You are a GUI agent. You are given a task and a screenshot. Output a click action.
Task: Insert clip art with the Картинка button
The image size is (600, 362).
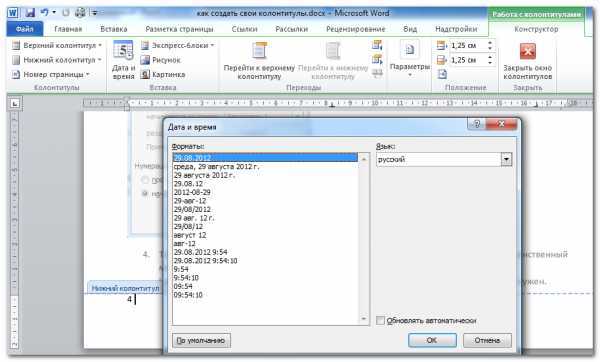click(x=163, y=75)
